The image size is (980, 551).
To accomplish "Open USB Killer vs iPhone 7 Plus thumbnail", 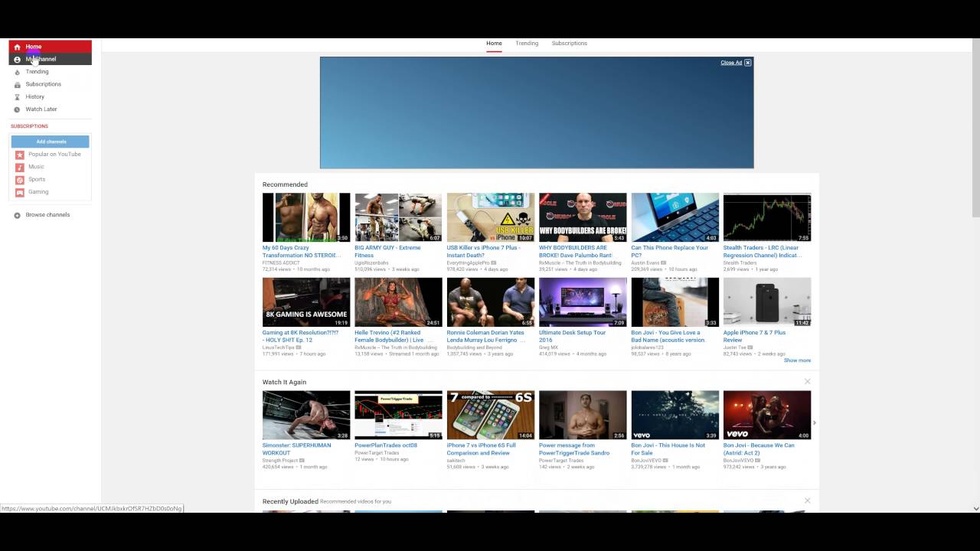I will tap(491, 217).
